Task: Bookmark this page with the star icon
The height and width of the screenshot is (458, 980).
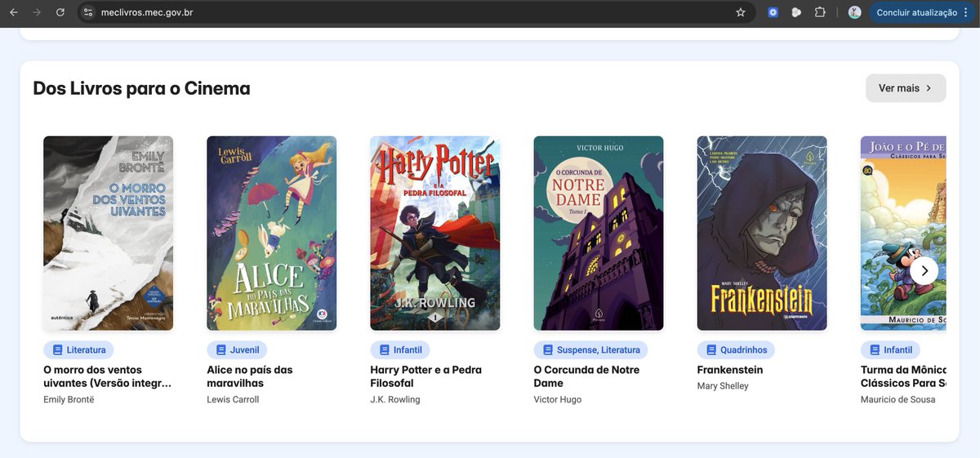Action: click(x=741, y=12)
